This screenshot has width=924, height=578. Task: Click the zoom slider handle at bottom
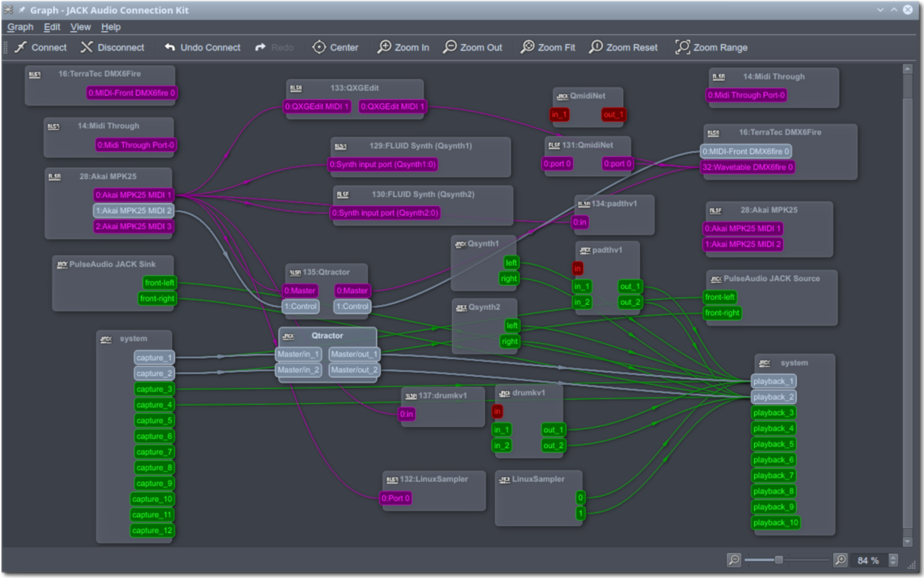pos(779,560)
